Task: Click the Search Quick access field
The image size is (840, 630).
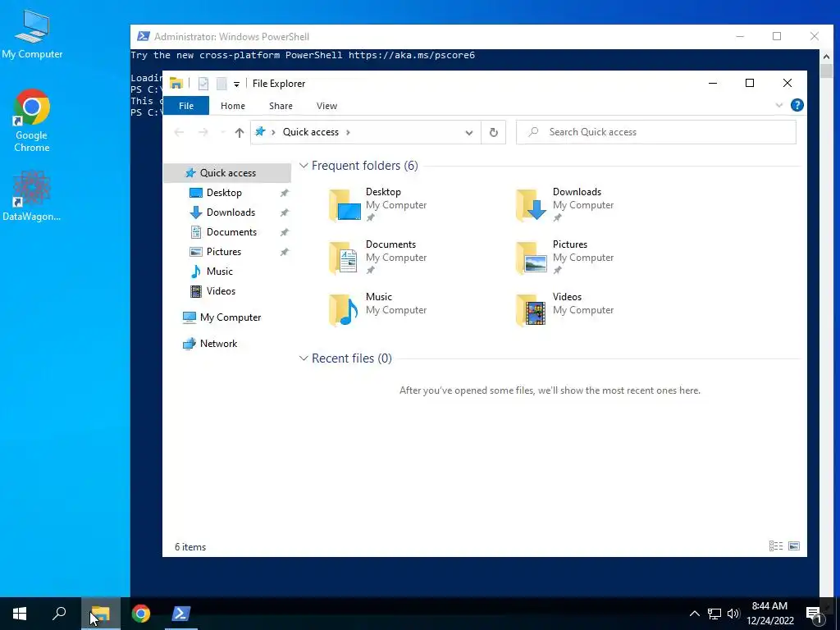Action: click(x=656, y=132)
